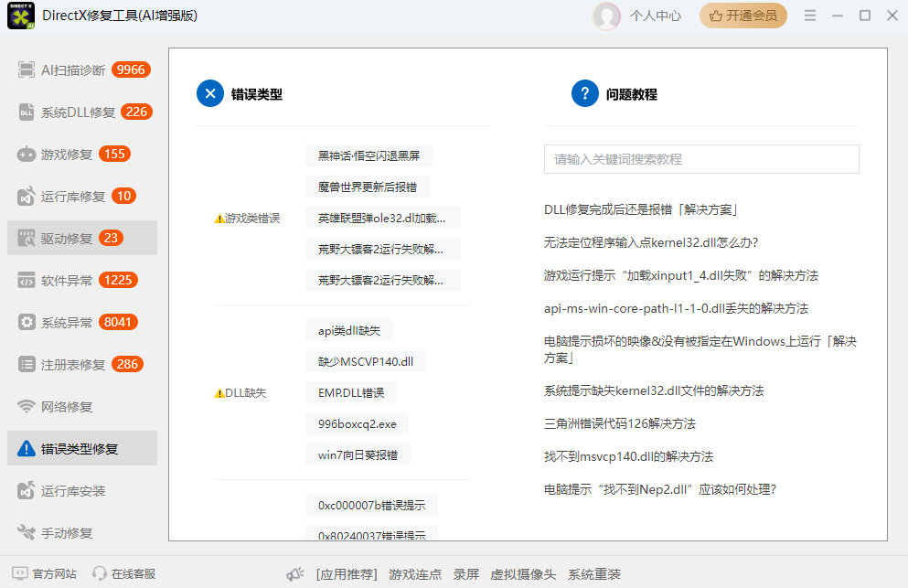Click the tutorial keyword search box
Screen dimensions: 908x588
pyautogui.click(x=701, y=158)
